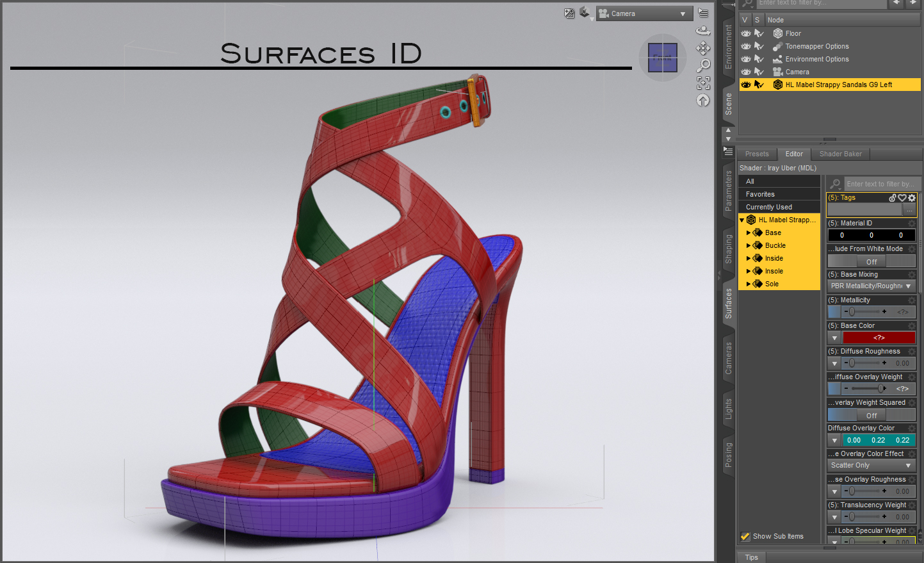Hide the Floor node with eye icon
The image size is (924, 563).
[746, 33]
